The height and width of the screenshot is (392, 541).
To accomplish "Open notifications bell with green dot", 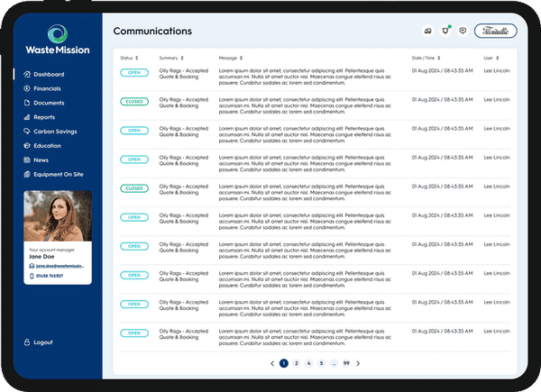I will point(445,31).
